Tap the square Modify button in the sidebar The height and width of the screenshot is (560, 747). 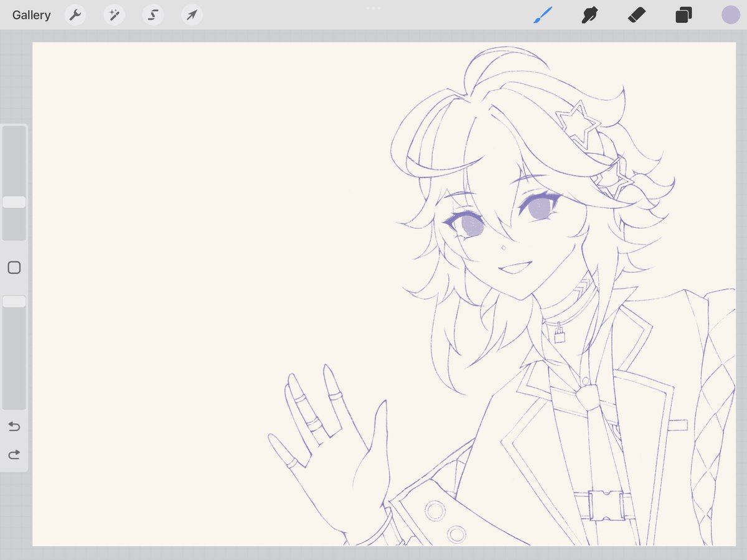(14, 268)
